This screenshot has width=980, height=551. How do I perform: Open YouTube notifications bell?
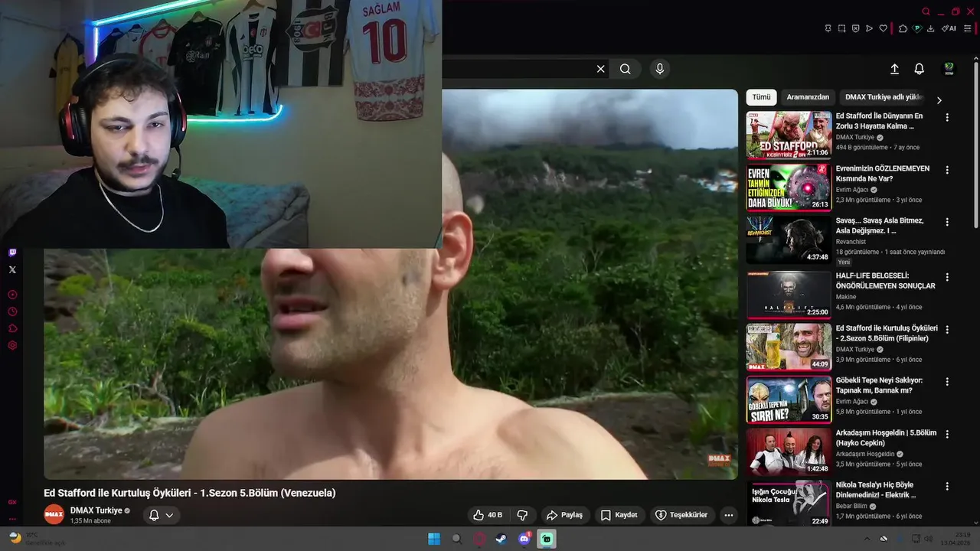tap(920, 69)
